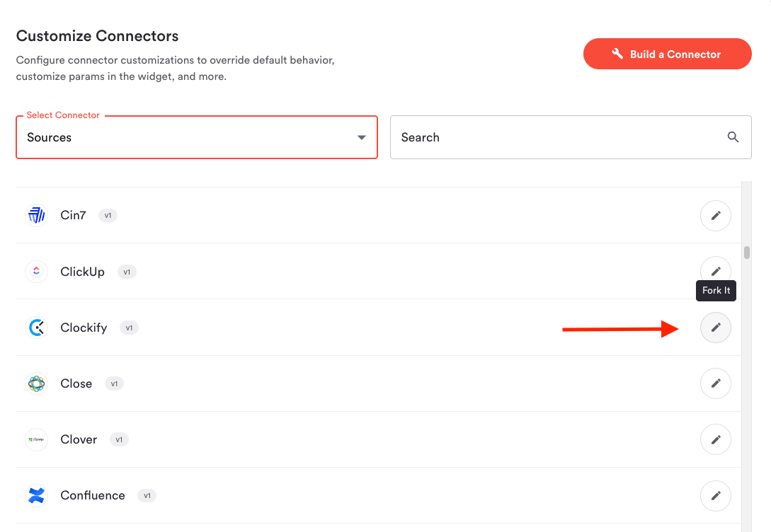Click the v1 badge beside Clockify
The width and height of the screenshot is (771, 532).
click(129, 328)
